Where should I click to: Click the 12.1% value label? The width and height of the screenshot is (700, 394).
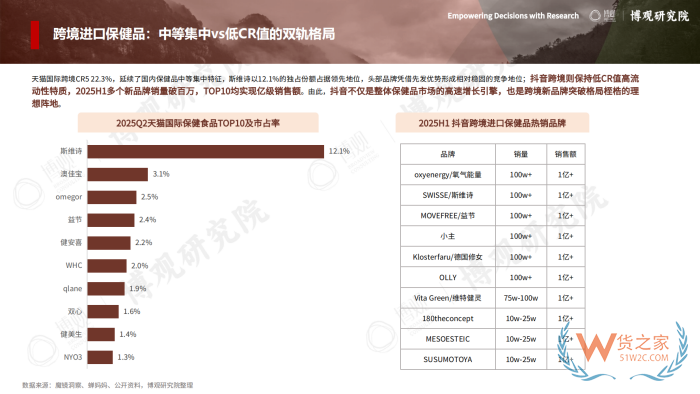coord(339,151)
